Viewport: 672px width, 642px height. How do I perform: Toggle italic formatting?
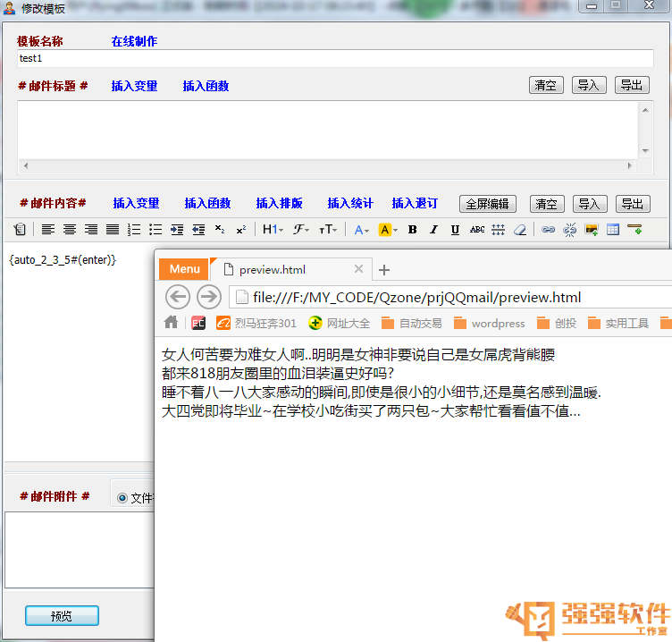(x=433, y=230)
